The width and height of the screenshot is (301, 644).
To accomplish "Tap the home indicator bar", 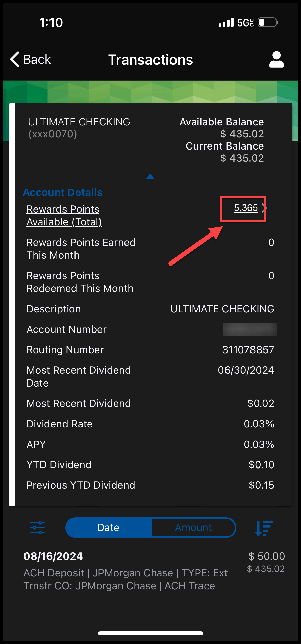I will pyautogui.click(x=150, y=633).
